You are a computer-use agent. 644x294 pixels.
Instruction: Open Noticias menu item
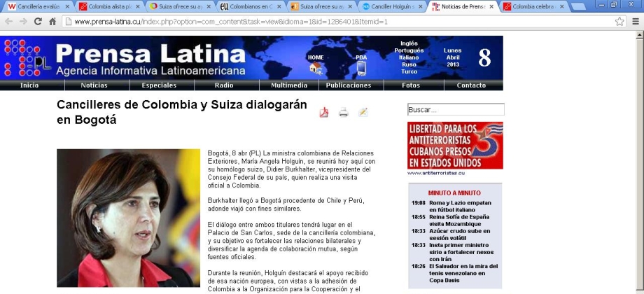tap(94, 85)
